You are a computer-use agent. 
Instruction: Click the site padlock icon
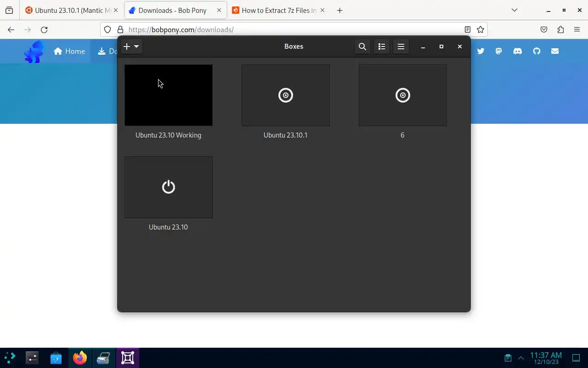point(120,29)
